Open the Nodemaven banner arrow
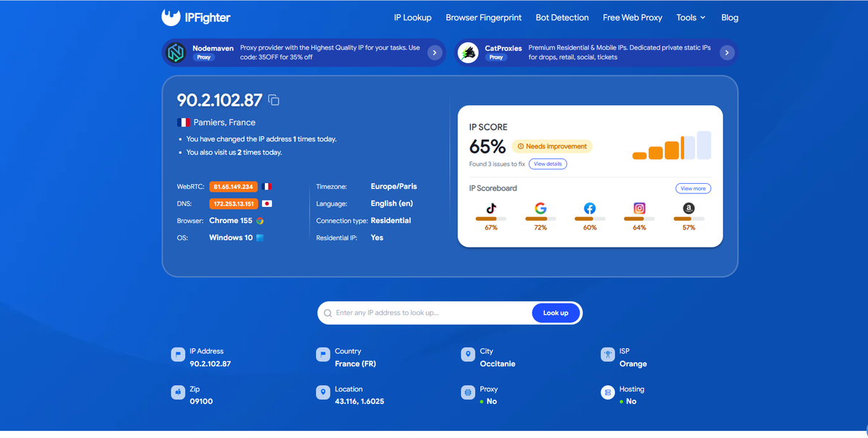Viewport: 868px width, 438px height. pyautogui.click(x=434, y=52)
